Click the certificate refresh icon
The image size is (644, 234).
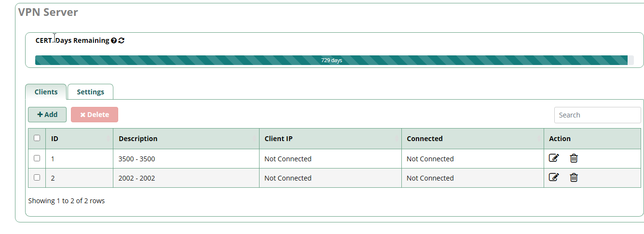(122, 41)
